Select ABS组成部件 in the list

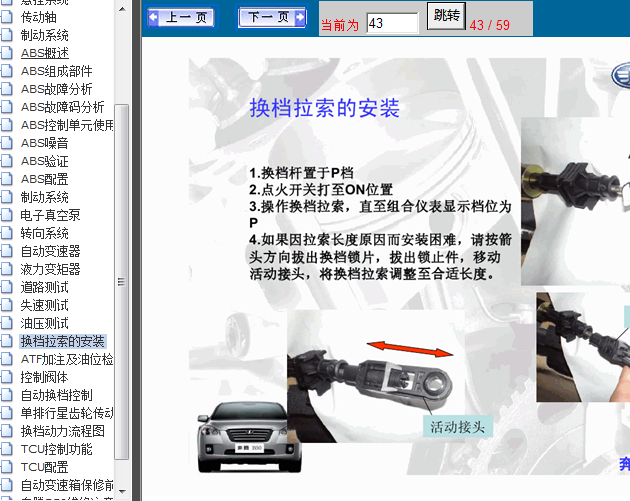[x=57, y=71]
